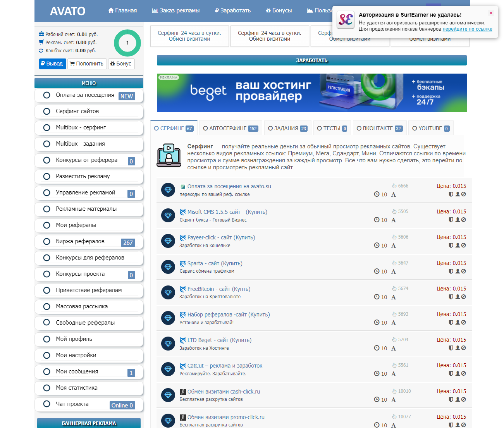
Task: Go to Главная in the top navigation
Action: tap(122, 10)
